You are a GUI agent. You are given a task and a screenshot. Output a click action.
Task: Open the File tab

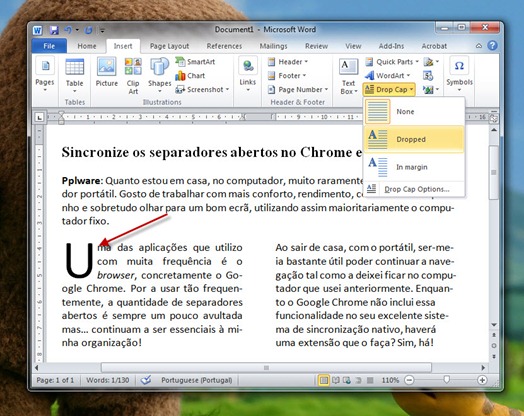pyautogui.click(x=49, y=46)
